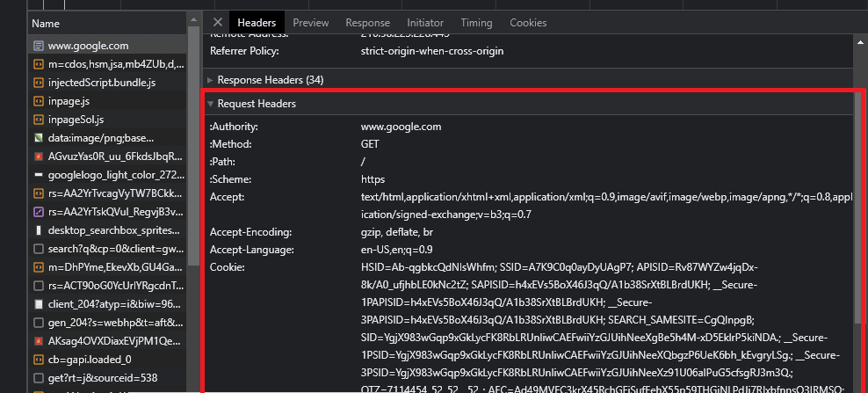Click the strict-origin-when-cross-origin policy value
The width and height of the screenshot is (868, 393).
[x=431, y=51]
